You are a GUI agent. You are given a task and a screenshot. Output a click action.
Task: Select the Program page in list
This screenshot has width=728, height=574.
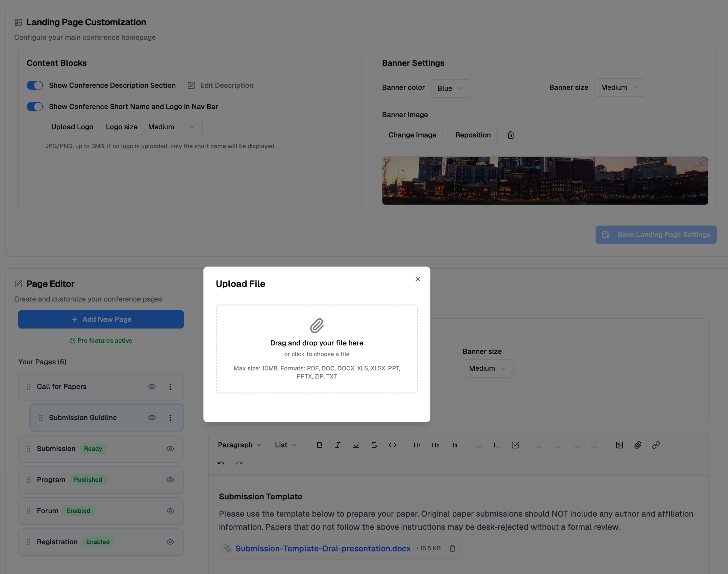click(x=51, y=480)
